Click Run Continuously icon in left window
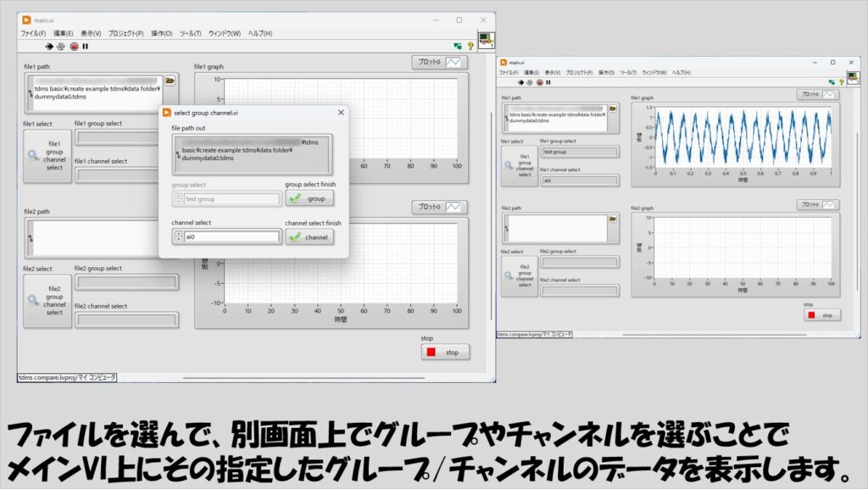The height and width of the screenshot is (489, 868). pos(61,47)
